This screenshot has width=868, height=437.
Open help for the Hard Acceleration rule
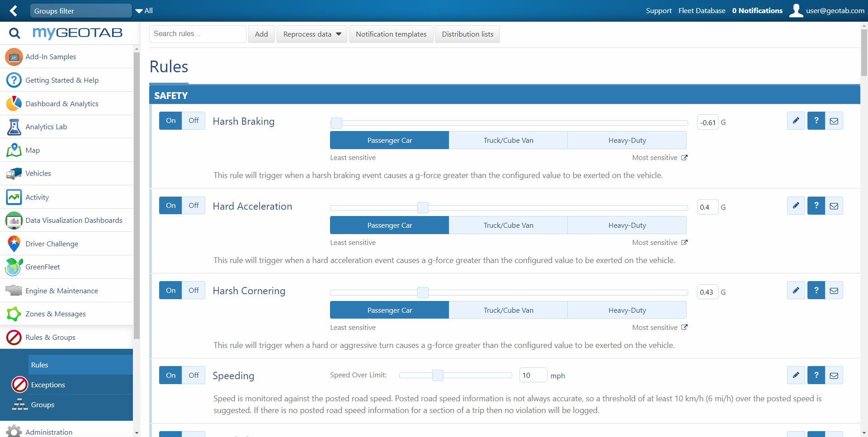(816, 206)
